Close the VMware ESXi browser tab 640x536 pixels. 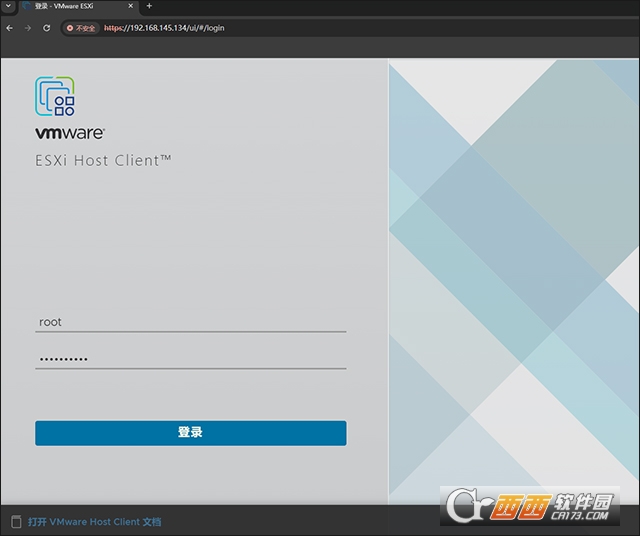click(131, 6)
